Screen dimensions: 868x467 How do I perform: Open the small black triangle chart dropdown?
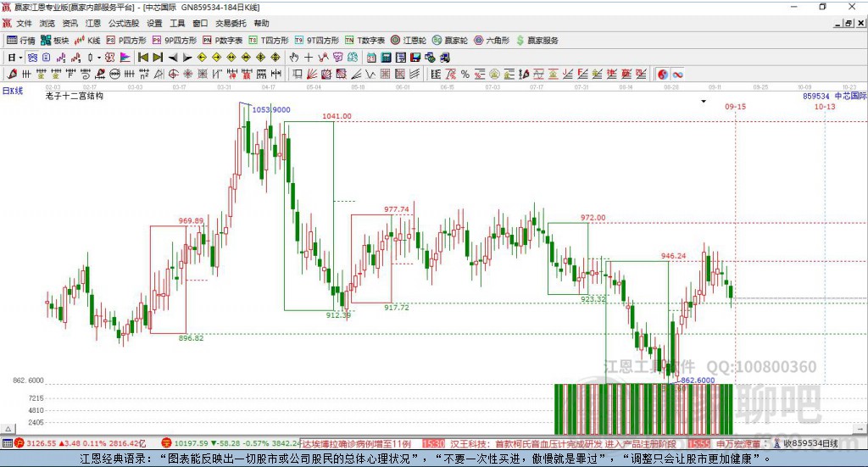click(704, 101)
